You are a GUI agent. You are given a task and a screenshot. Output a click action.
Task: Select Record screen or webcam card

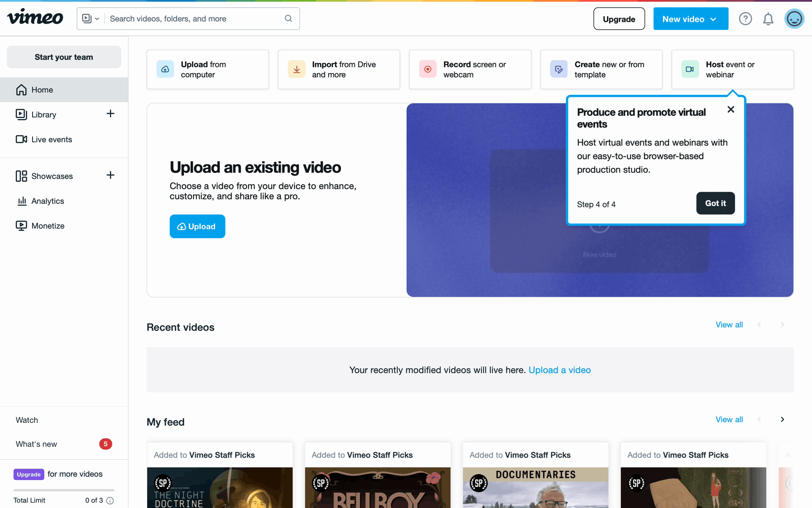470,69
